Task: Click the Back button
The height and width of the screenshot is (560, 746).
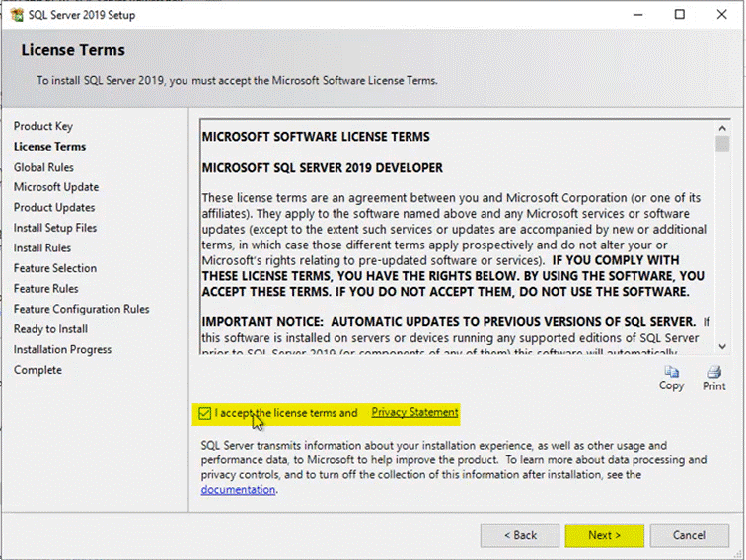Action: click(x=520, y=535)
